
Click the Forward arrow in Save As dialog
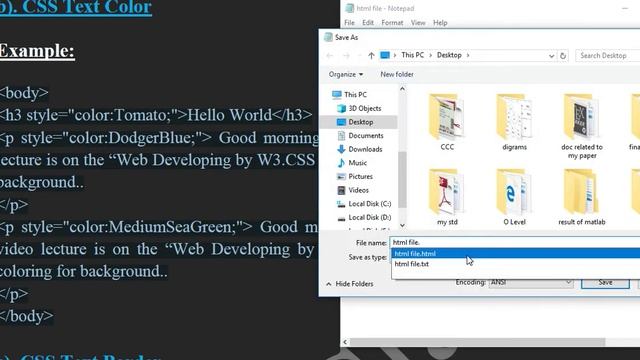click(346, 56)
